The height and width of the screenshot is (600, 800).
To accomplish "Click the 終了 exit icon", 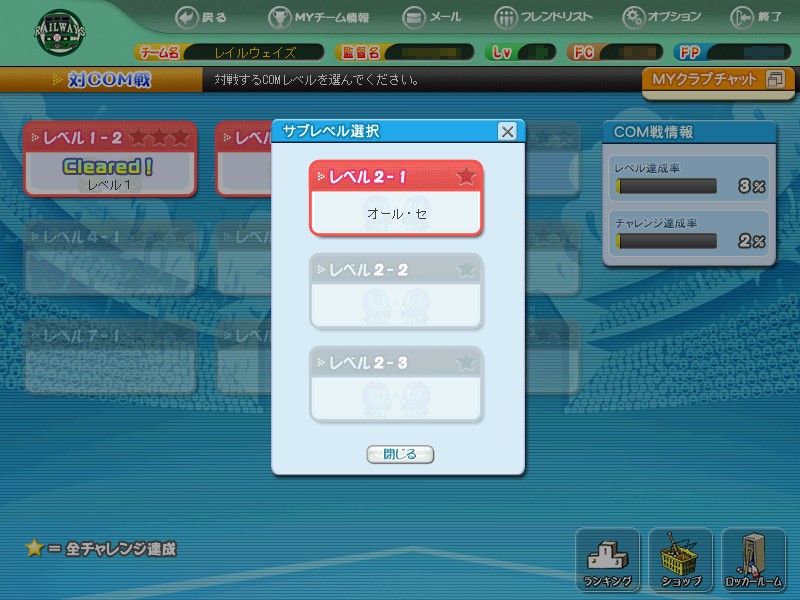I will tap(742, 17).
